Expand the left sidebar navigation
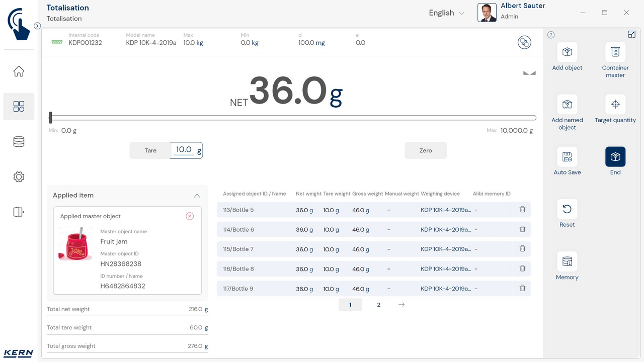This screenshot has width=644, height=362. coord(37,26)
